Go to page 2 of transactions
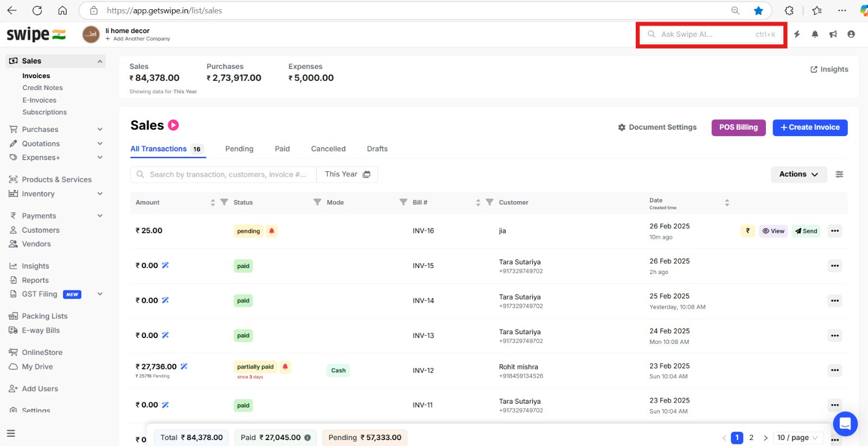 tap(751, 438)
